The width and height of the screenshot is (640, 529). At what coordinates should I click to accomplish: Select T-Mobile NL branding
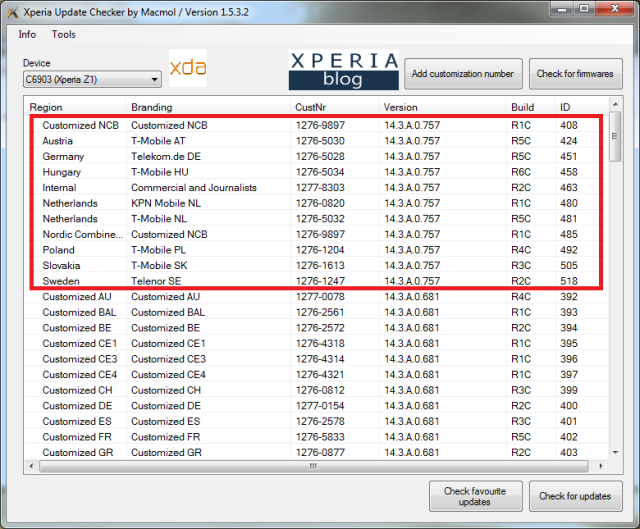click(x=159, y=219)
